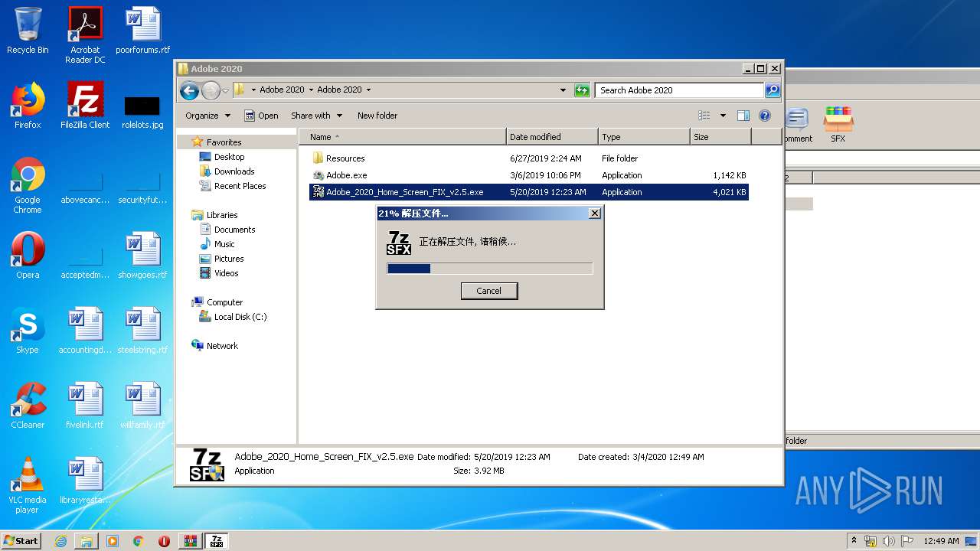Image resolution: width=980 pixels, height=551 pixels.
Task: Sort files by Name column
Action: [402, 137]
